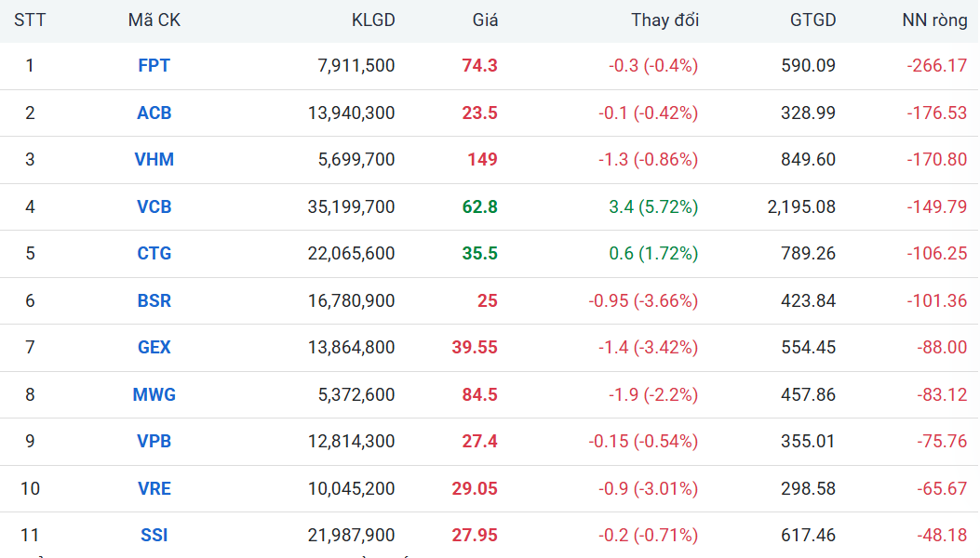Click VHM price 149
980x558 pixels.
coord(482,159)
